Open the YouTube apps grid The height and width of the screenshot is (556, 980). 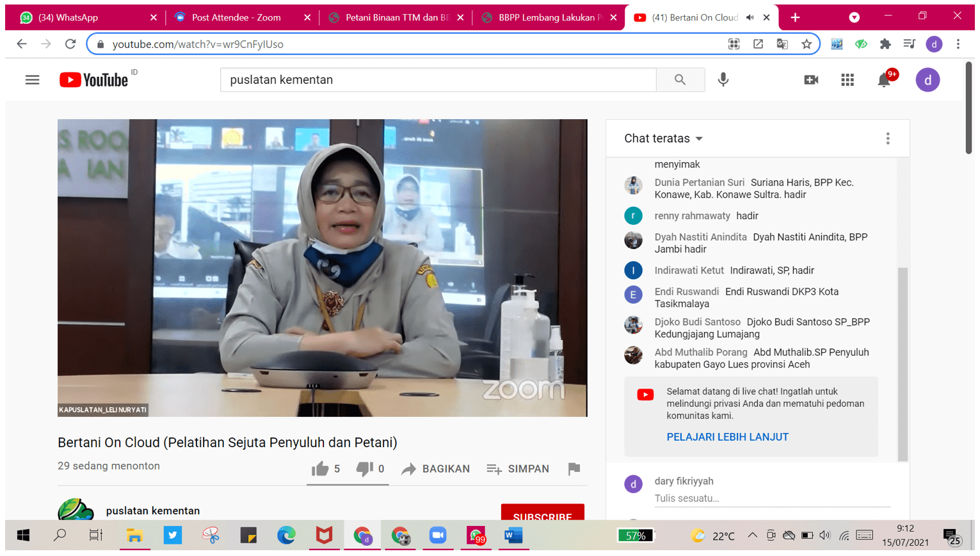coord(847,80)
